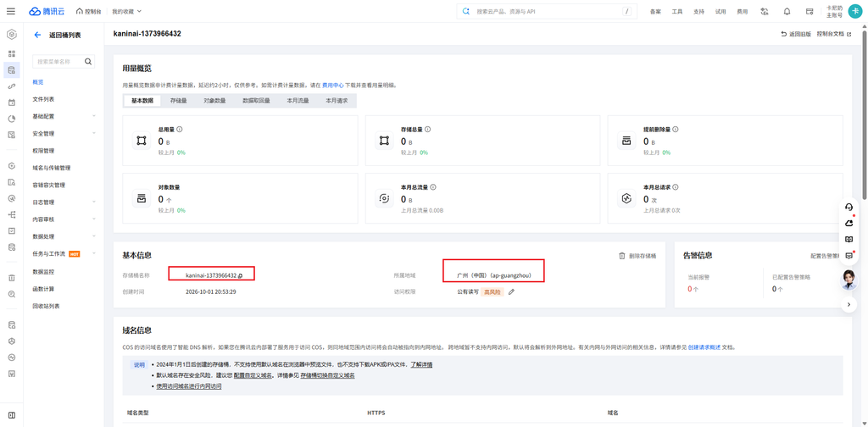
Task: Expand the 基础配置 sidebar section
Action: 64,116
